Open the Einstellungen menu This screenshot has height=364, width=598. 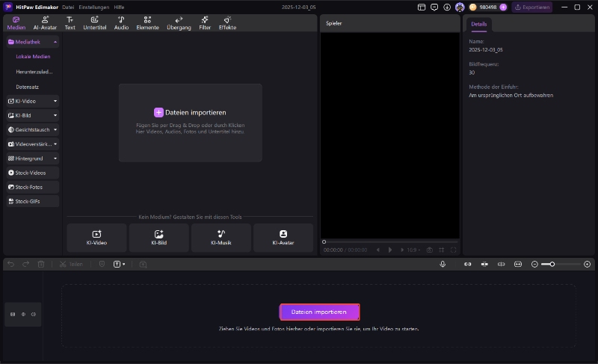pos(94,7)
